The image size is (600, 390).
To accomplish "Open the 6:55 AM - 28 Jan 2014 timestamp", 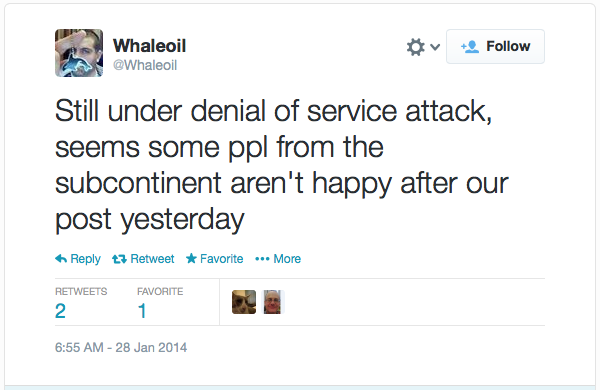I will point(121,348).
